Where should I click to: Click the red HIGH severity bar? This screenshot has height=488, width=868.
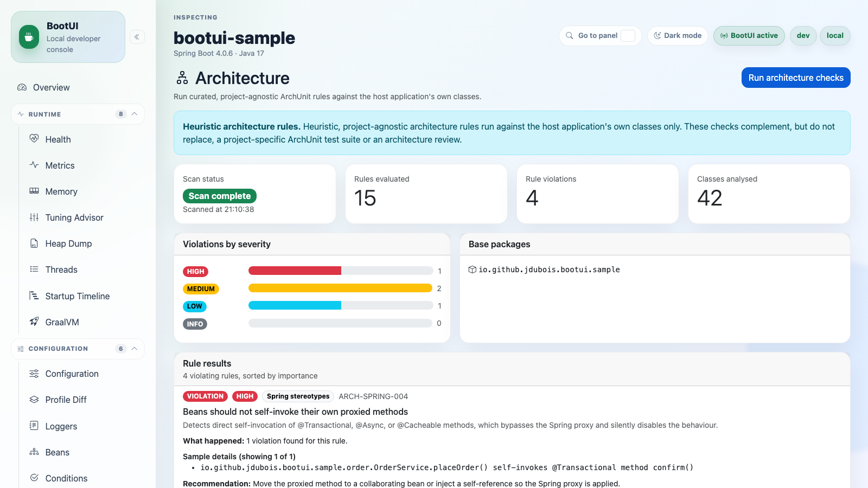tap(295, 271)
